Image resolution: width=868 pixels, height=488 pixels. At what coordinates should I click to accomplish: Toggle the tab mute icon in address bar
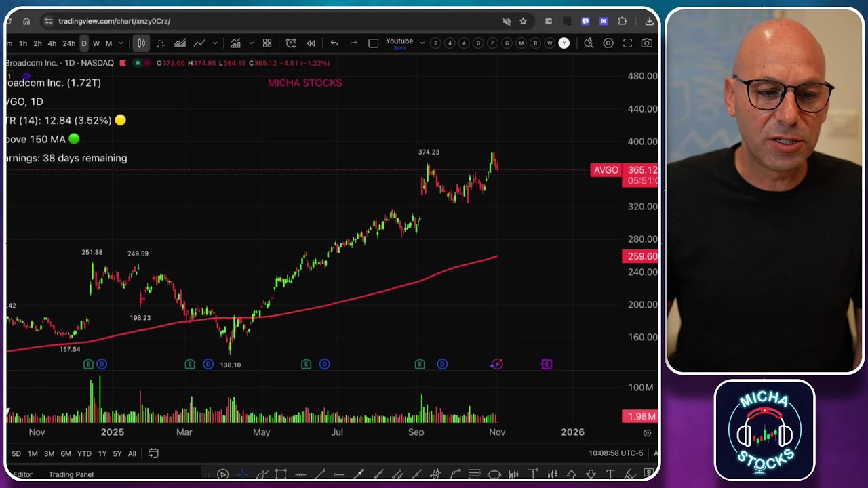tap(506, 21)
